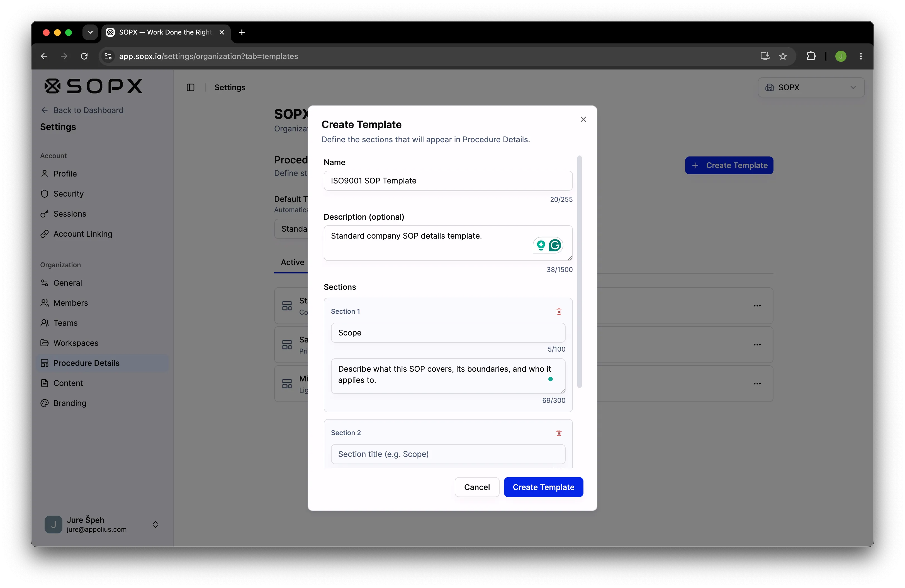Image resolution: width=905 pixels, height=588 pixels.
Task: Click site info icon in address bar
Action: pos(108,56)
